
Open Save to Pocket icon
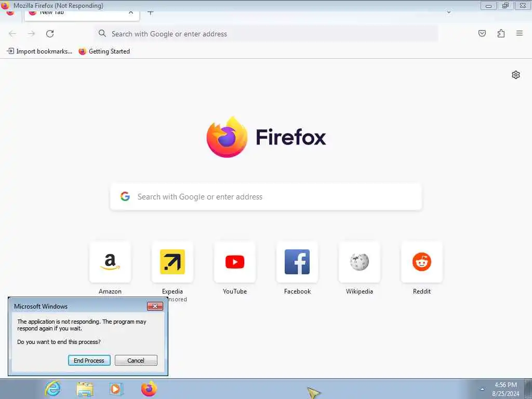tap(482, 33)
